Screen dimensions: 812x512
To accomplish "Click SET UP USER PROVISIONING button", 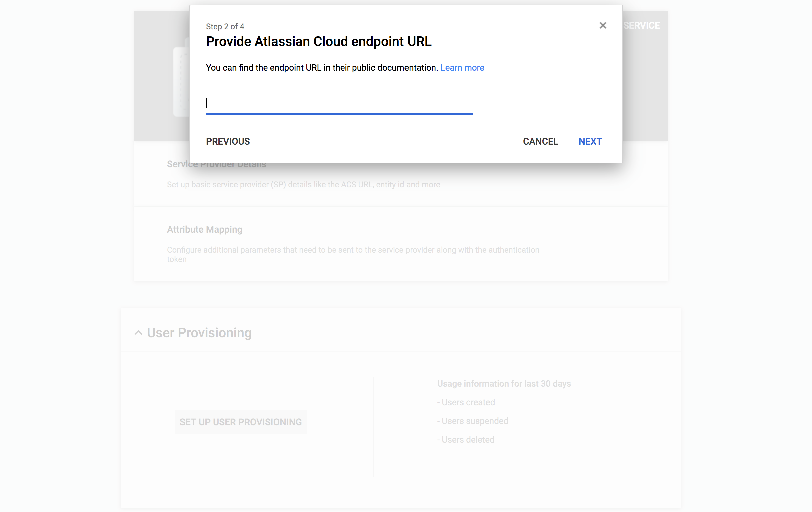I will click(x=240, y=422).
